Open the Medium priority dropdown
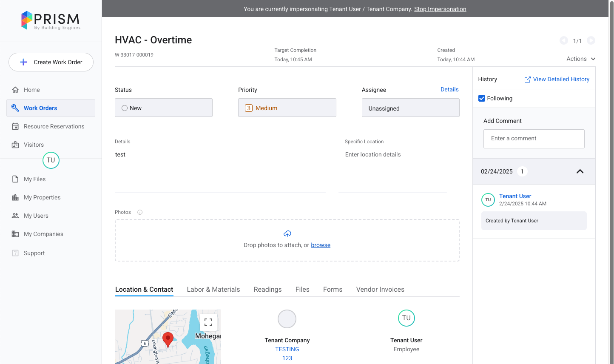The image size is (614, 364). click(287, 108)
